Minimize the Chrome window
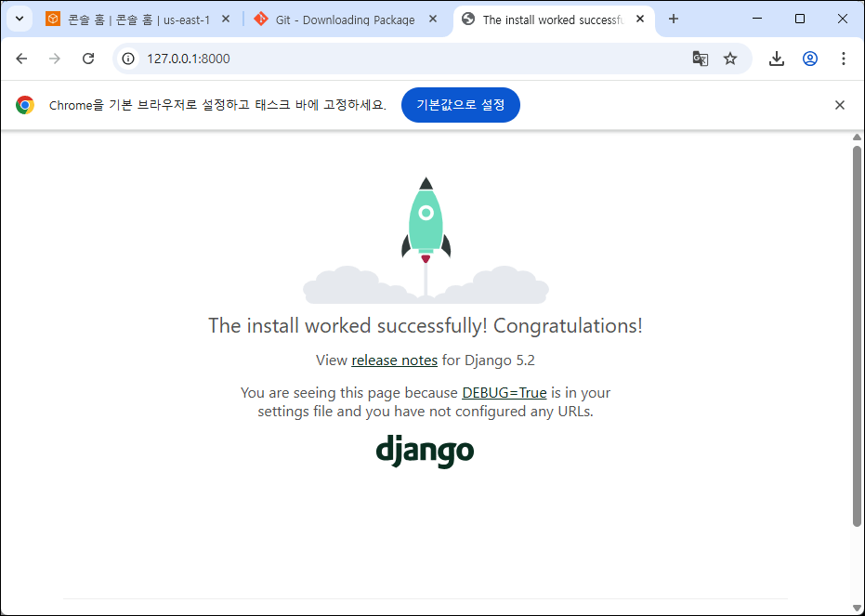The width and height of the screenshot is (865, 616). 757,19
